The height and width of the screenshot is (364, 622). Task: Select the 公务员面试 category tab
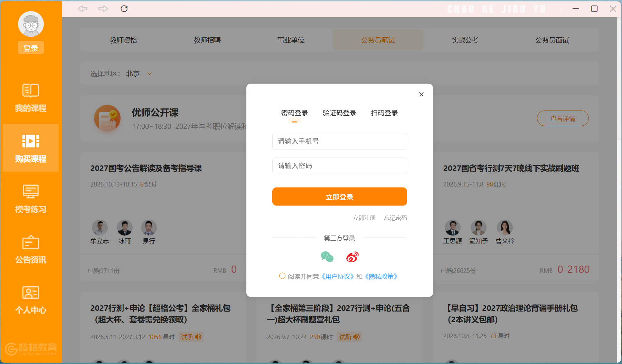552,40
